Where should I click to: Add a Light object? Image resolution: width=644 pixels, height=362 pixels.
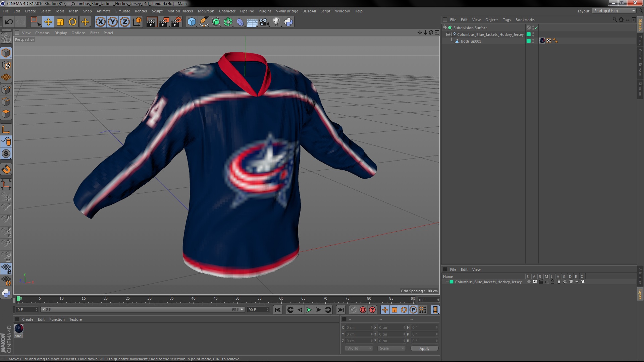[x=276, y=22]
